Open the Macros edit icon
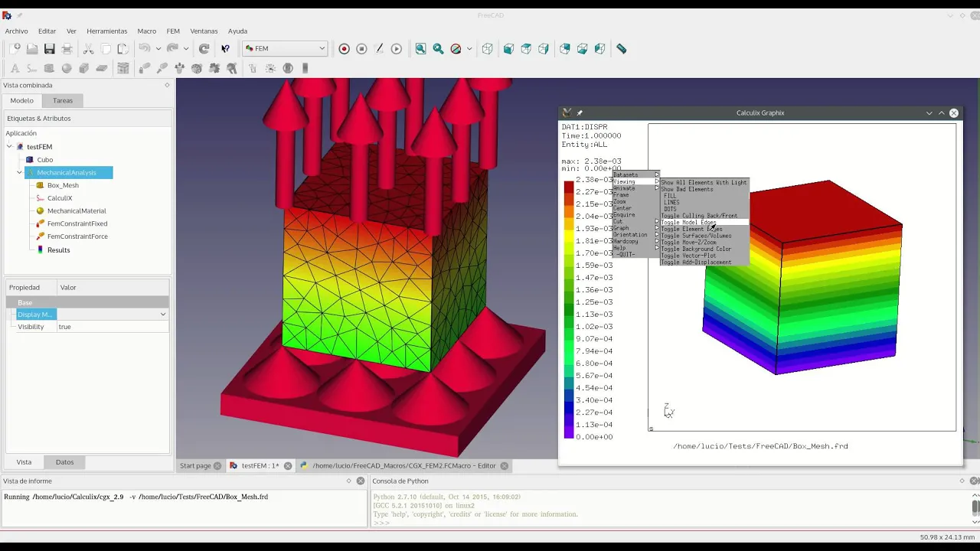 [x=379, y=48]
